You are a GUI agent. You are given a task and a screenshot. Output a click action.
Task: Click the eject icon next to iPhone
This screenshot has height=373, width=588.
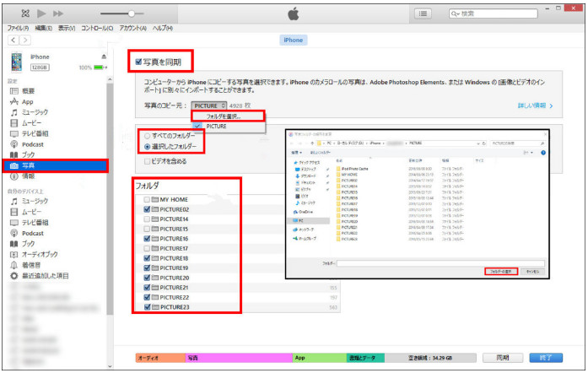104,57
